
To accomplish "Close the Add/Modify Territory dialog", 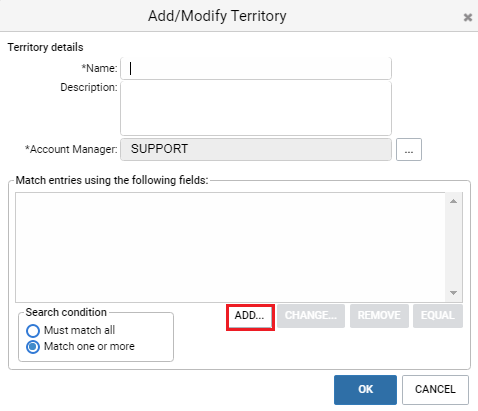I will (468, 17).
